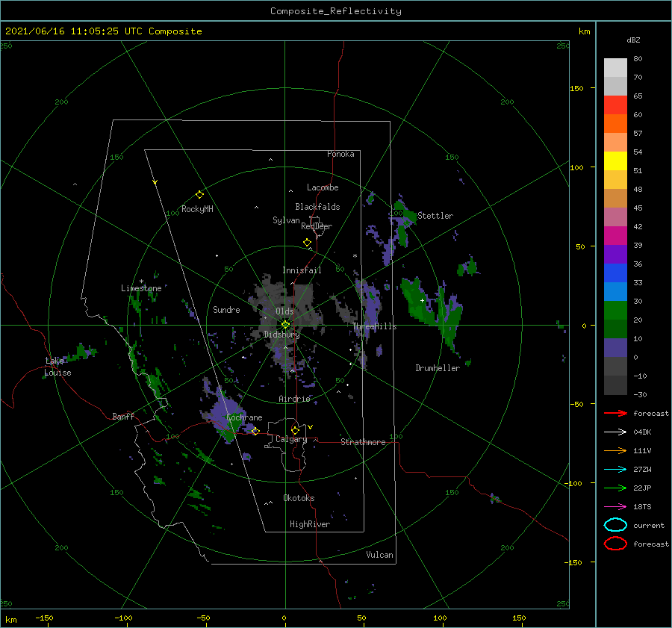Select the purple 39 dBZ color swatch
Viewport: 672px width, 628px height.
point(615,254)
